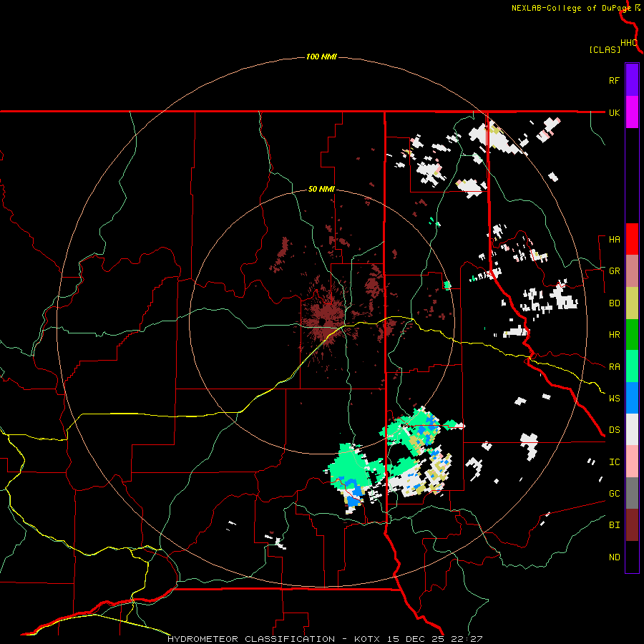Click the radar site center dot
The width and height of the screenshot is (644, 644).
323,321
